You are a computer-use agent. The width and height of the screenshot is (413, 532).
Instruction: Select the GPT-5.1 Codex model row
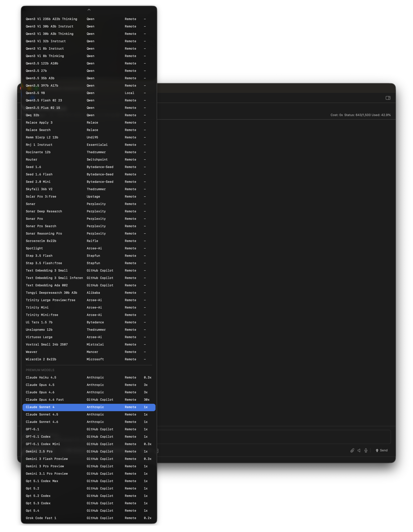pos(89,437)
